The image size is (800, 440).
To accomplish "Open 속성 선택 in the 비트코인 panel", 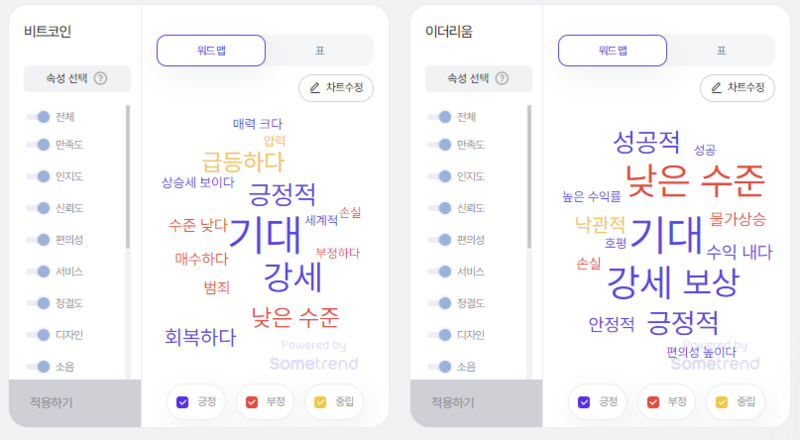I will pyautogui.click(x=77, y=79).
